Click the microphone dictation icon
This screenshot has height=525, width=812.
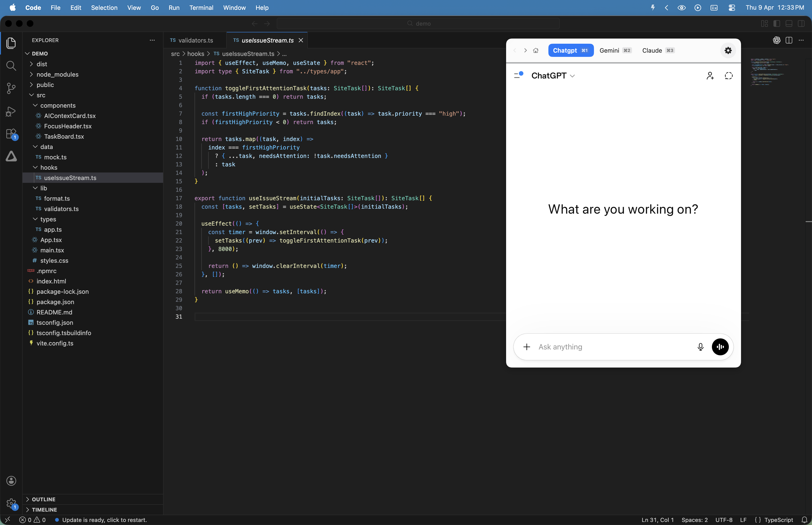pos(700,347)
